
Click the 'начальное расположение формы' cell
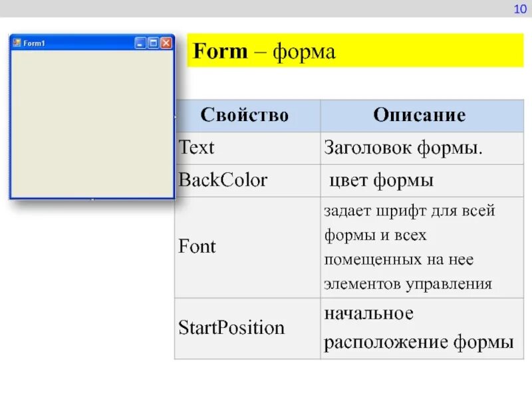[422, 329]
